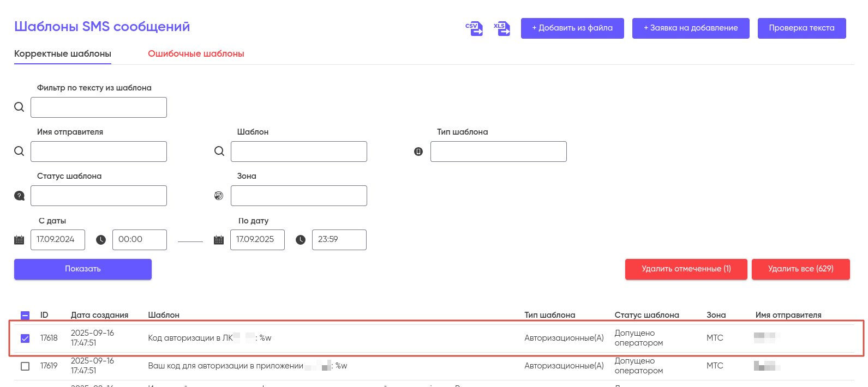This screenshot has height=387, width=868.
Task: Check the checkbox for template 17619
Action: 25,366
